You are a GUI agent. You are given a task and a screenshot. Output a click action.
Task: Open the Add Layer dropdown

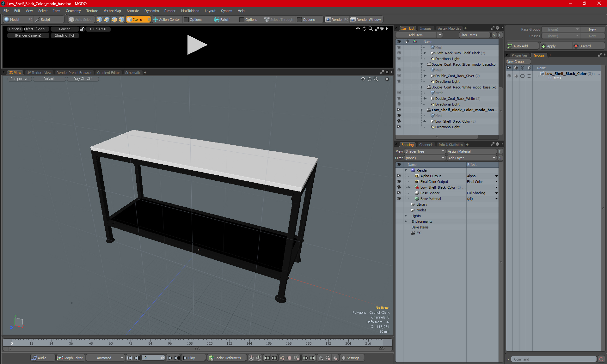pos(471,158)
